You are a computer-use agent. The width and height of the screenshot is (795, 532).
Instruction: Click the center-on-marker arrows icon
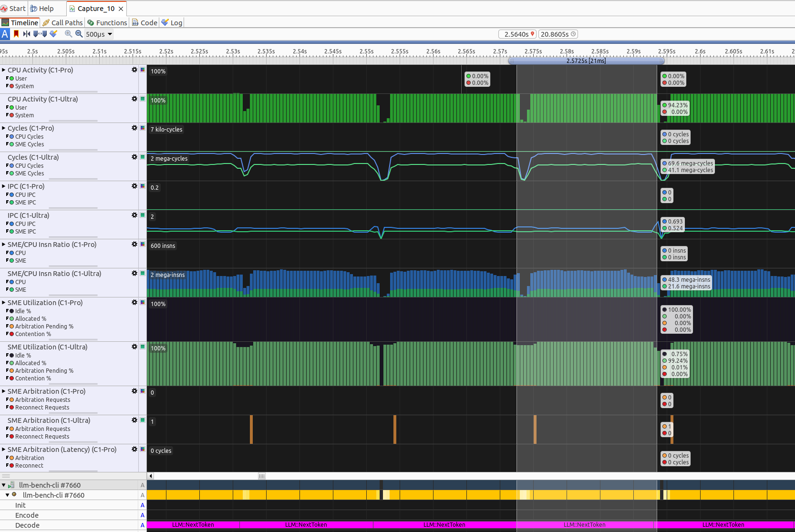(x=27, y=34)
